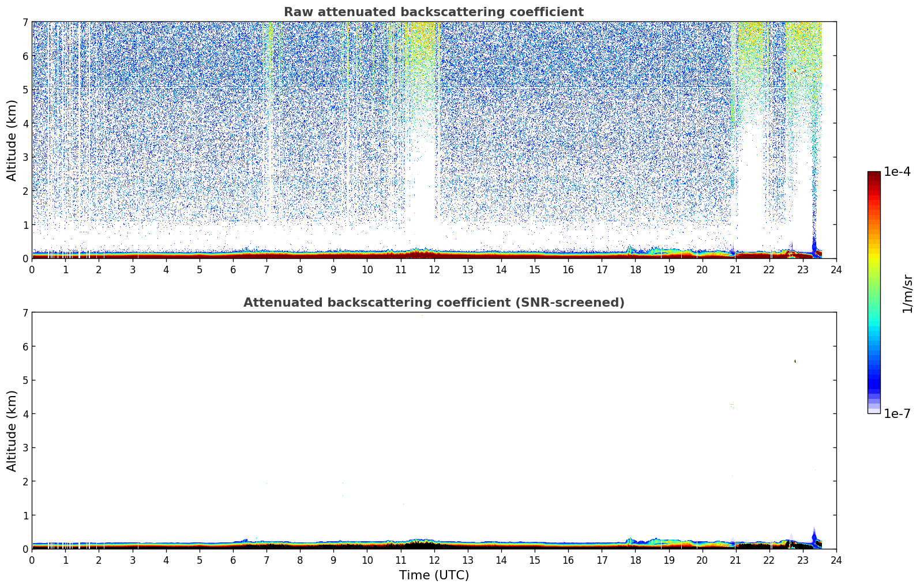Click the blue plume spike near 23 UTC in bottom plot

(814, 537)
